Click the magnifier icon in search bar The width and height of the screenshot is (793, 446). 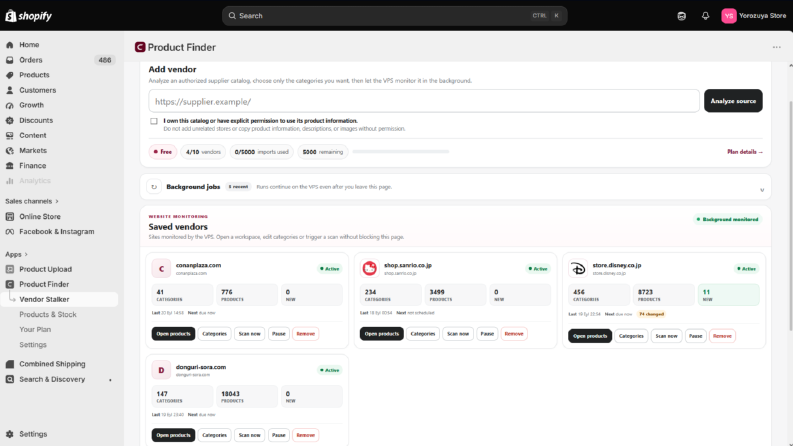click(x=232, y=16)
